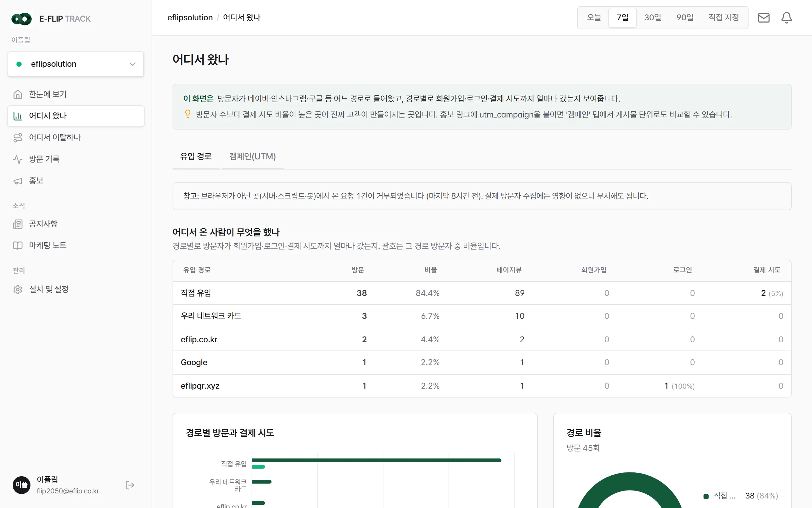
Task: Click the 1 (100%) login value
Action: coord(679,386)
